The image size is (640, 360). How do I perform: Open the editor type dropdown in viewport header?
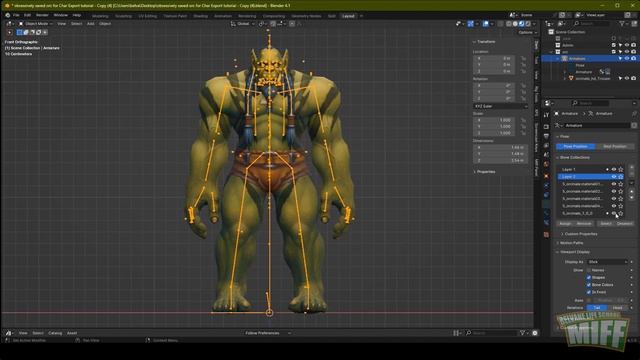point(10,24)
